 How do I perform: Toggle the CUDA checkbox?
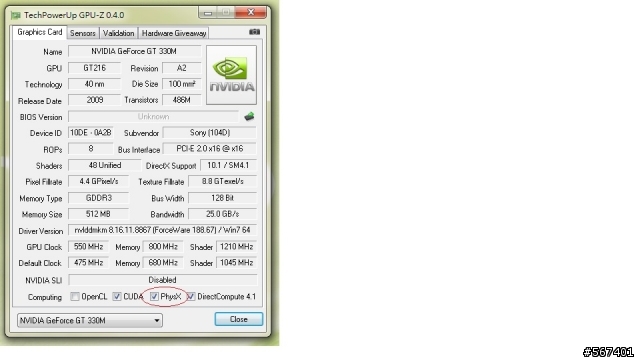[x=117, y=297]
